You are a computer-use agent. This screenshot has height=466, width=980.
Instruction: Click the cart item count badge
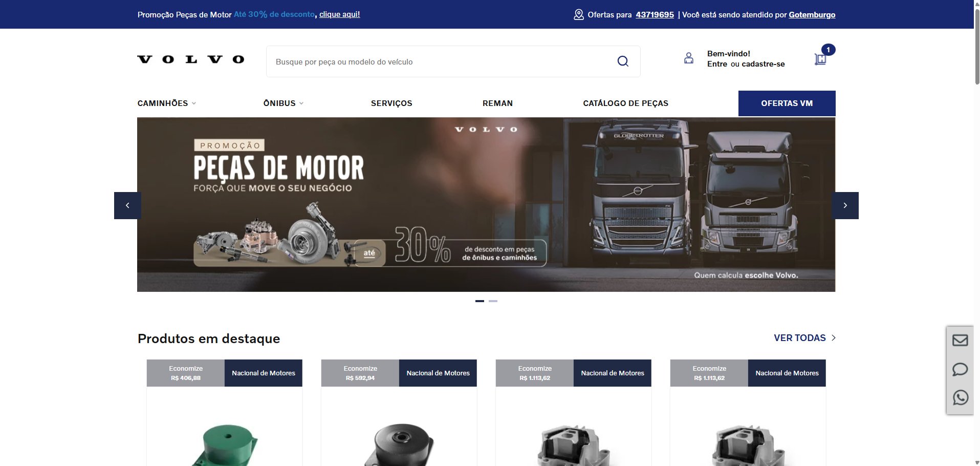click(x=828, y=50)
